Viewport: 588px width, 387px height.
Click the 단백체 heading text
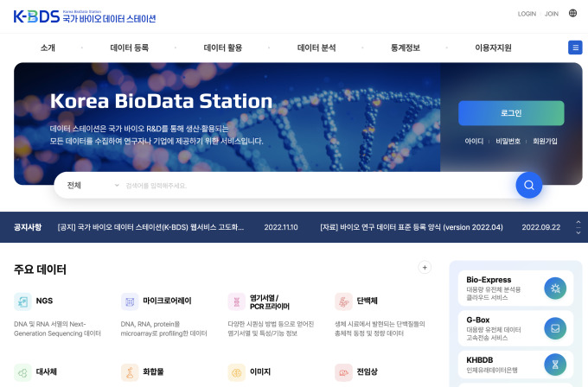coord(367,301)
